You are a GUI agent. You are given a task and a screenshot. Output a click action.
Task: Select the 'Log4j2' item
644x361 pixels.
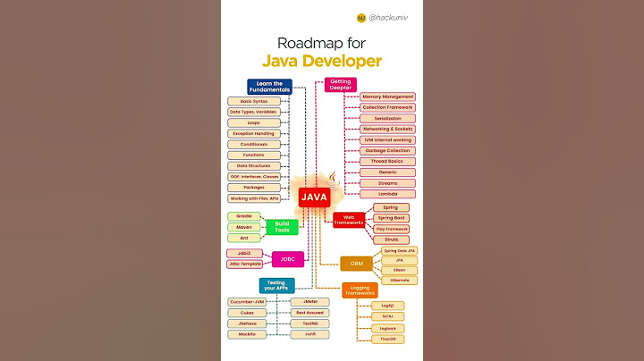pos(387,306)
